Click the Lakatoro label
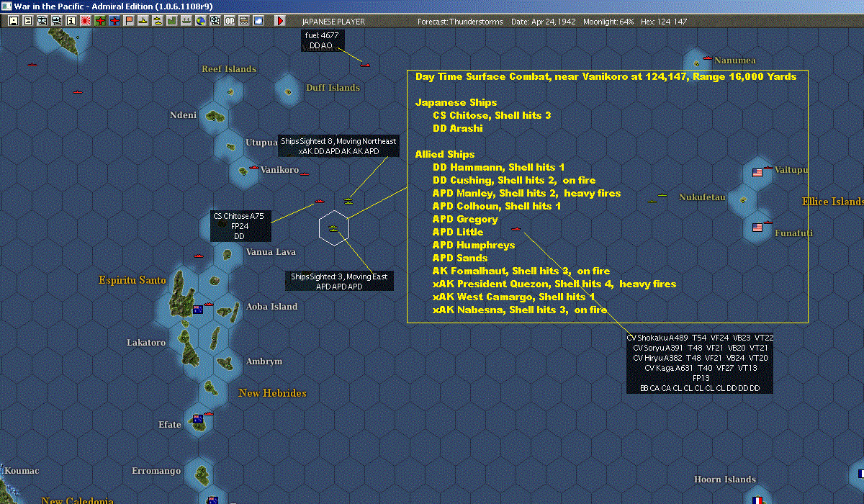 point(146,343)
